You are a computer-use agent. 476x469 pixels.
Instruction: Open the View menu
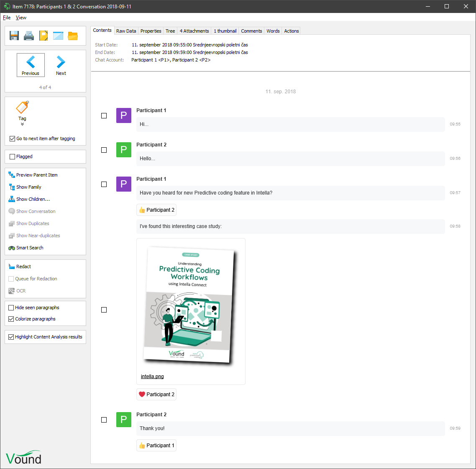pos(21,18)
